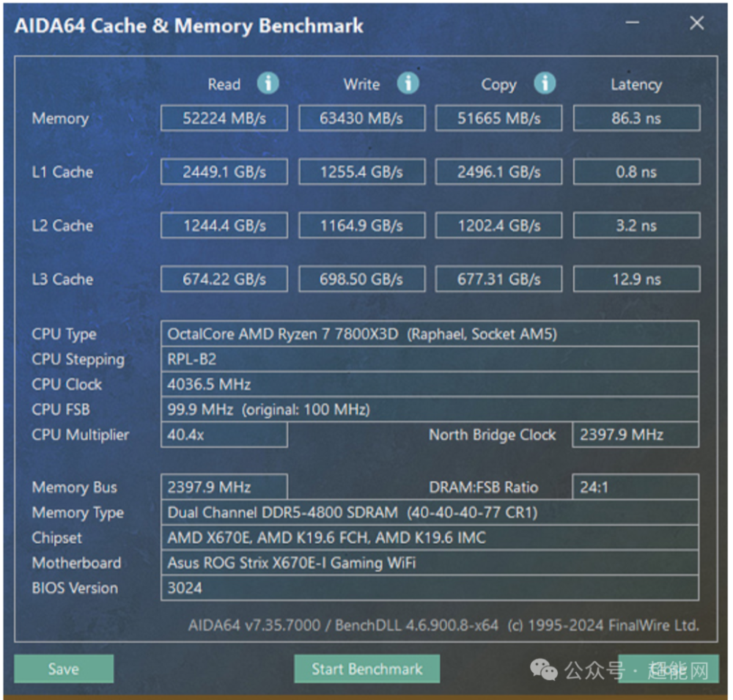This screenshot has width=733, height=700.
Task: Click the CPU Type field
Action: [x=430, y=334]
